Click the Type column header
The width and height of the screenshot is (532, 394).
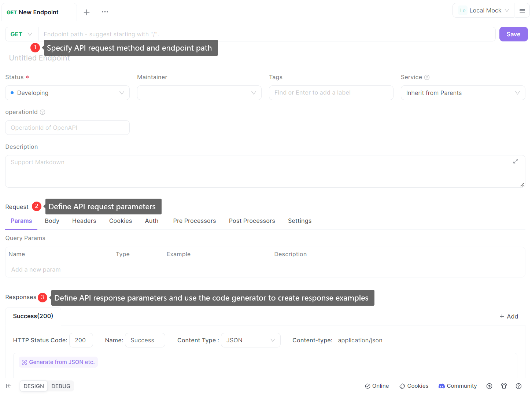(x=123, y=254)
